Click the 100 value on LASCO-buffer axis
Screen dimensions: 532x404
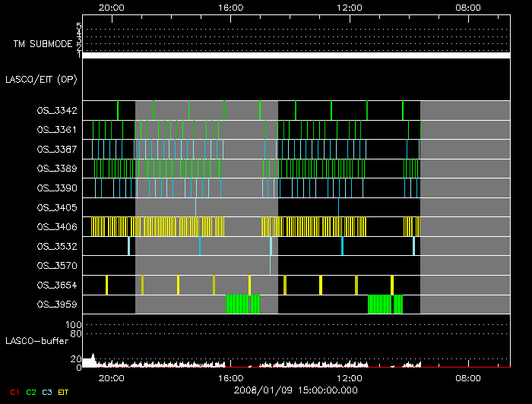coord(73,325)
